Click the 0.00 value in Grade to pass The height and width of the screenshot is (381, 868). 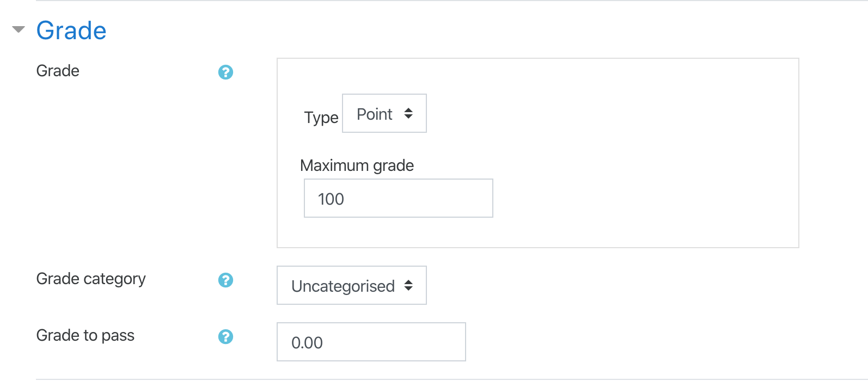coord(307,343)
